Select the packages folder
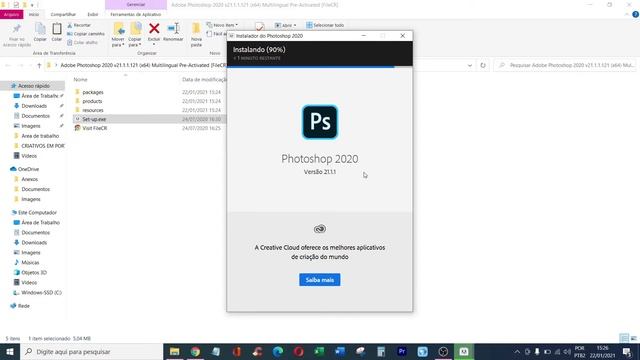640x360 pixels. [93, 92]
